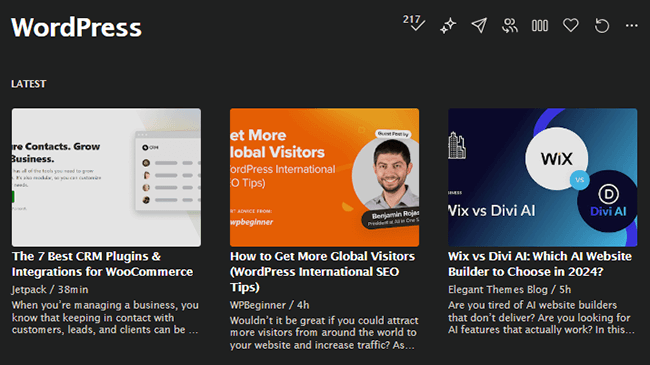The height and width of the screenshot is (365, 650).
Task: Open the CRM Plugins article thumbnail
Action: click(x=107, y=178)
